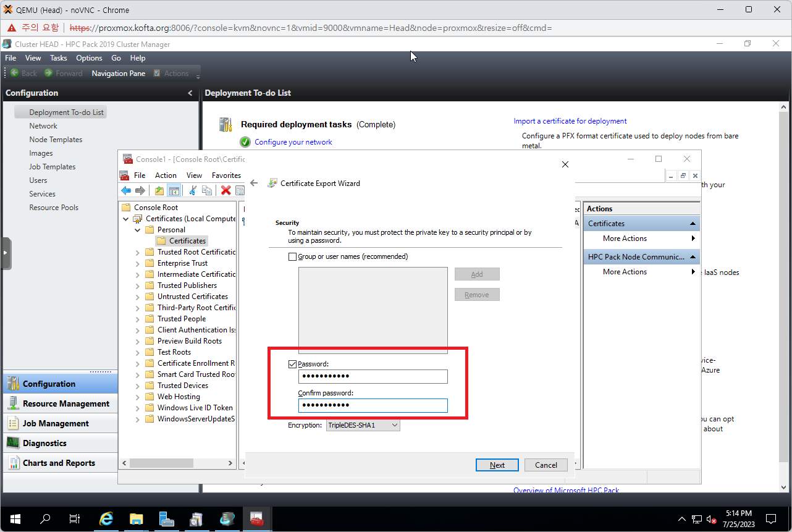Open the Action menu in Console1
This screenshot has width=792, height=532.
click(x=166, y=175)
